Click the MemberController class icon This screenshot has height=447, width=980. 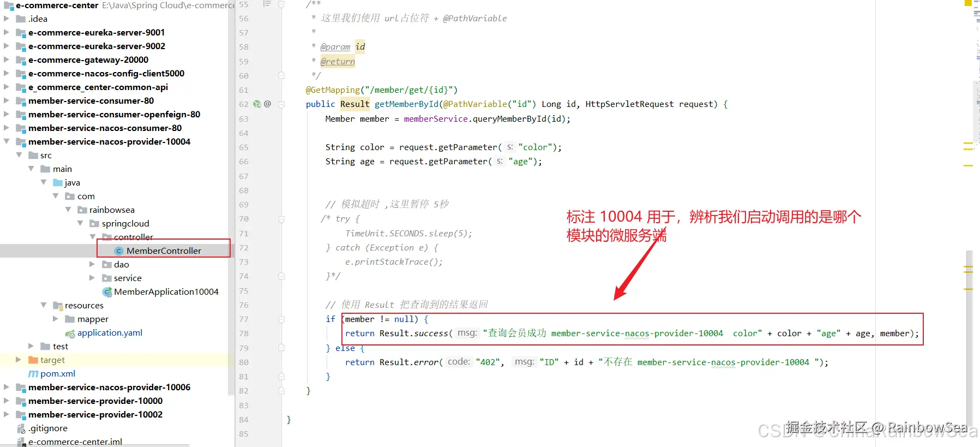119,251
